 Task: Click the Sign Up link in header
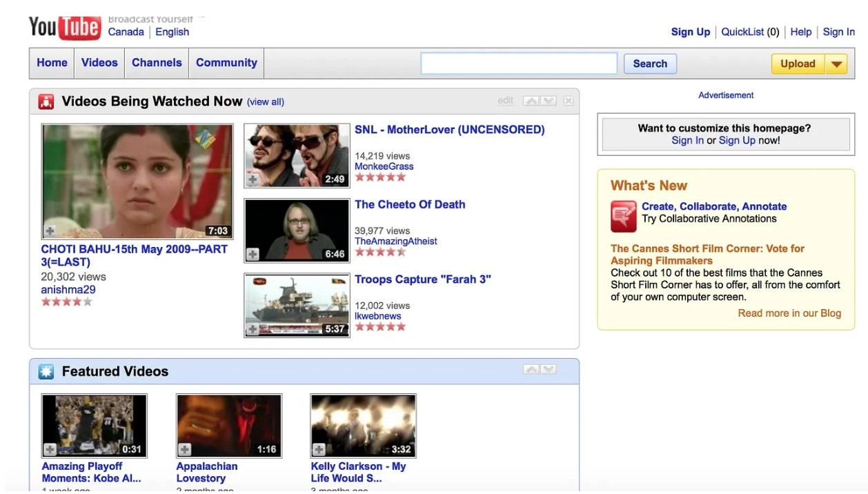(691, 32)
